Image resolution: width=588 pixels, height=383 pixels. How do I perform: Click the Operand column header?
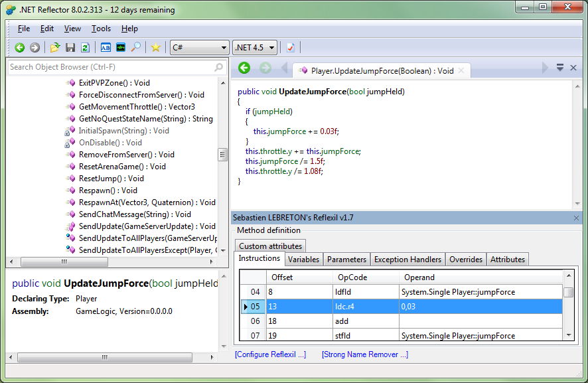pyautogui.click(x=480, y=277)
